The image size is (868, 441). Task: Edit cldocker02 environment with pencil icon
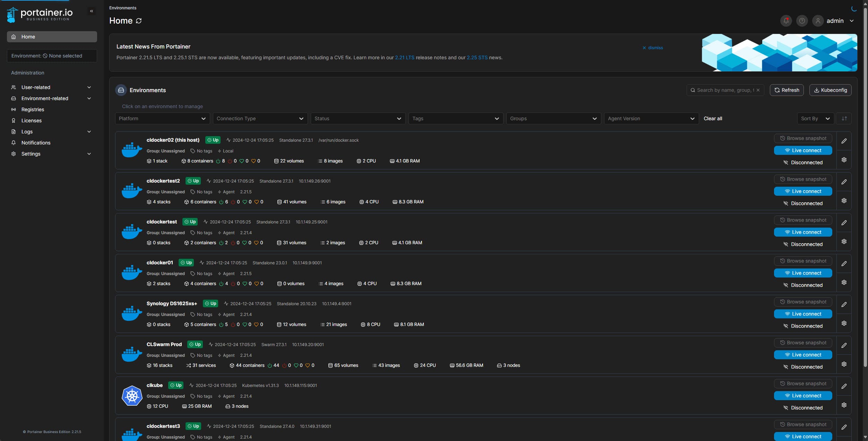point(844,141)
